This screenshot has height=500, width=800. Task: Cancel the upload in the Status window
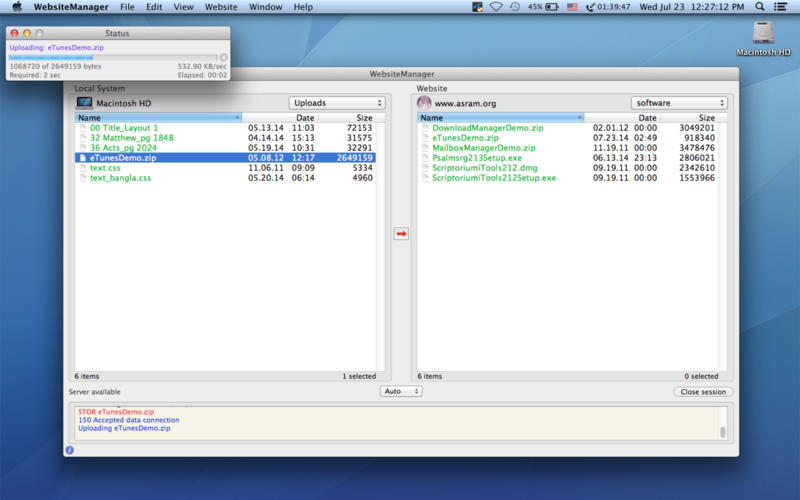[x=223, y=58]
